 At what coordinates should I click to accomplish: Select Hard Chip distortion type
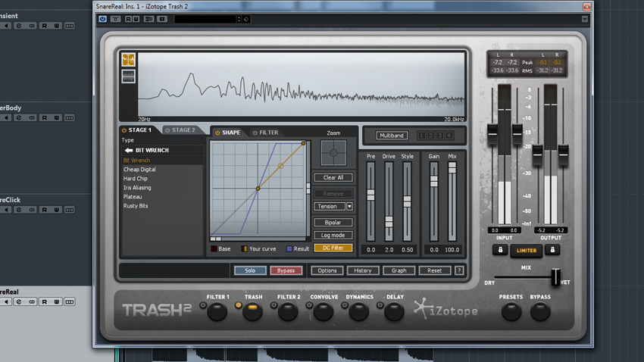[x=136, y=179]
